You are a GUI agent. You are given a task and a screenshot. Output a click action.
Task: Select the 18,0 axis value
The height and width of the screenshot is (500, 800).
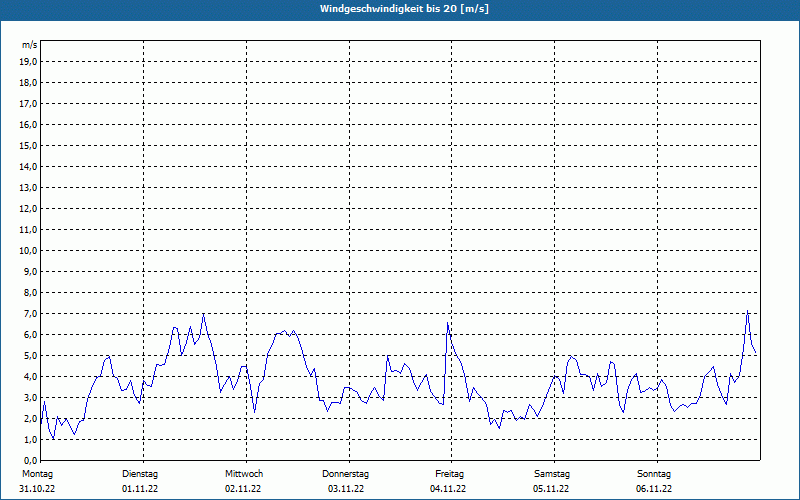click(29, 83)
